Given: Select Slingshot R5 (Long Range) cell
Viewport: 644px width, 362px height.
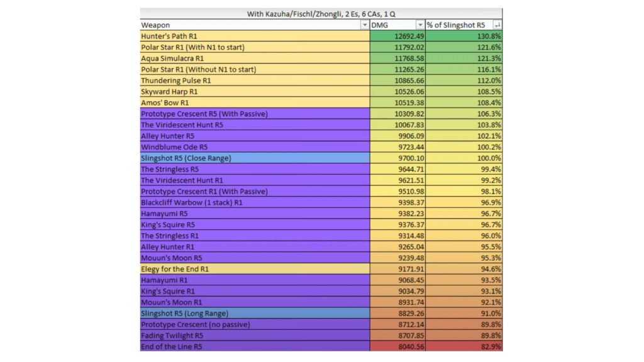Looking at the screenshot, I should [x=255, y=313].
